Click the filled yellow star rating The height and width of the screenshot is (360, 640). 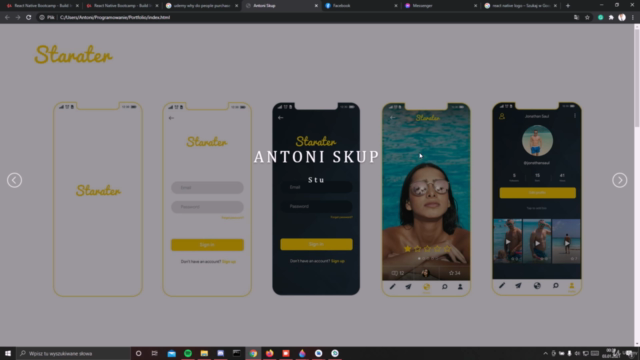pos(407,248)
